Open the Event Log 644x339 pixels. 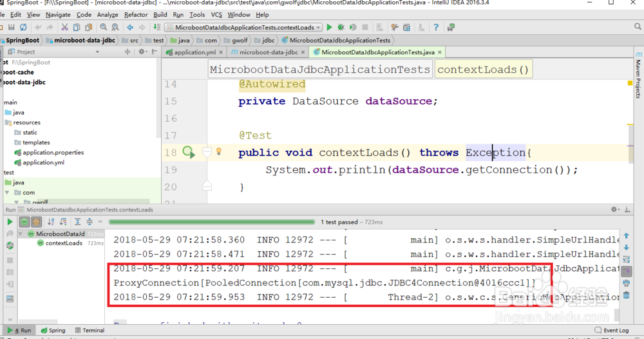(612, 331)
